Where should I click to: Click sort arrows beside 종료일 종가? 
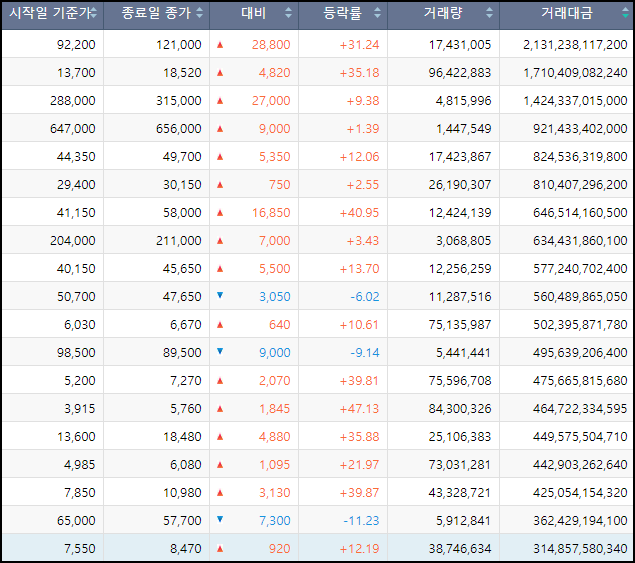pos(199,13)
